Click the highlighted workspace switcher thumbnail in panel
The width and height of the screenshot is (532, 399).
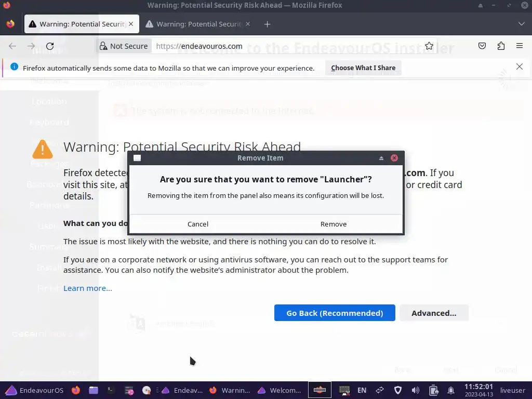tap(320, 390)
